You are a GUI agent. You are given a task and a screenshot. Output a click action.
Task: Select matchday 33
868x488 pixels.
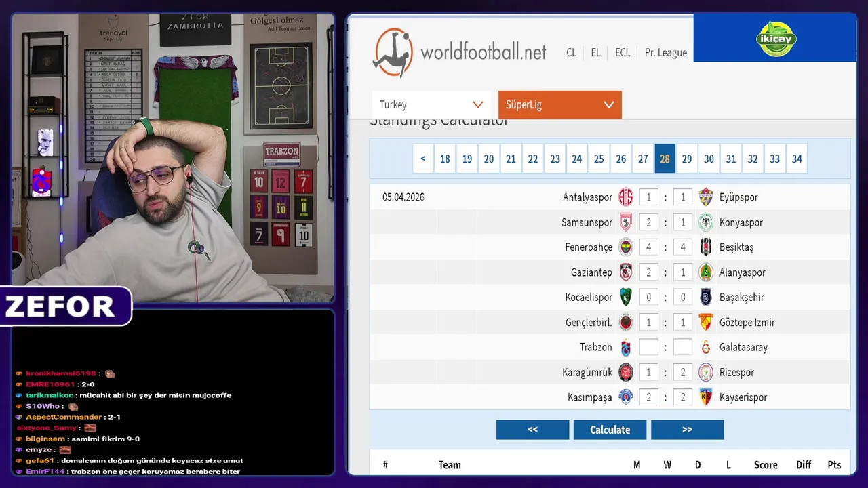pyautogui.click(x=775, y=159)
